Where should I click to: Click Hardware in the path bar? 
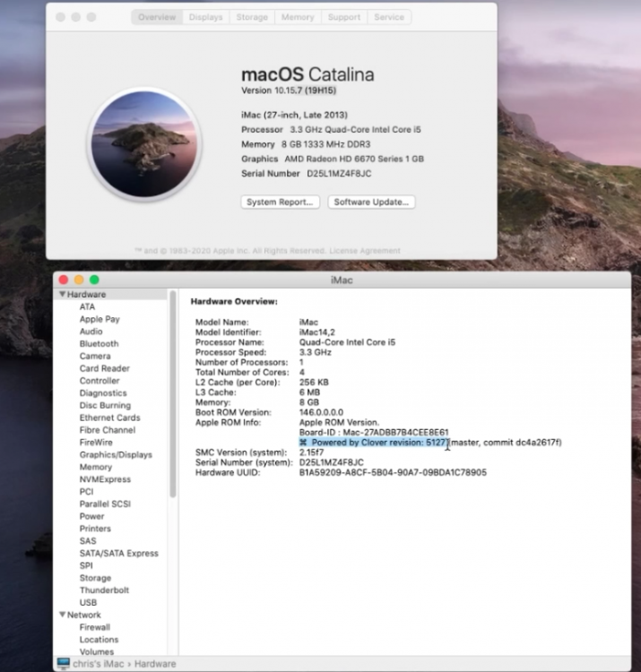pyautogui.click(x=155, y=664)
